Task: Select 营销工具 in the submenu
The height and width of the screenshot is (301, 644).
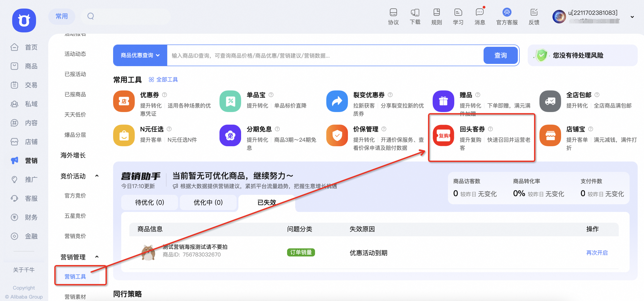Action: tap(75, 276)
